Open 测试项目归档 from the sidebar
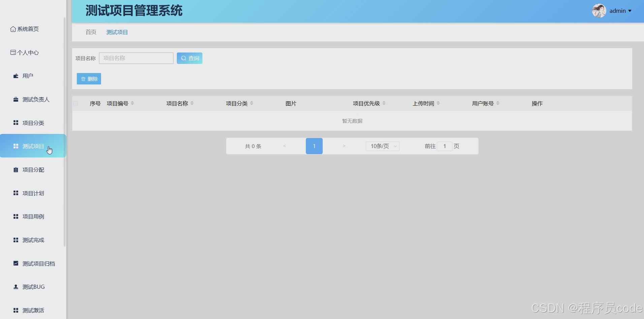This screenshot has width=644, height=319. tap(38, 263)
